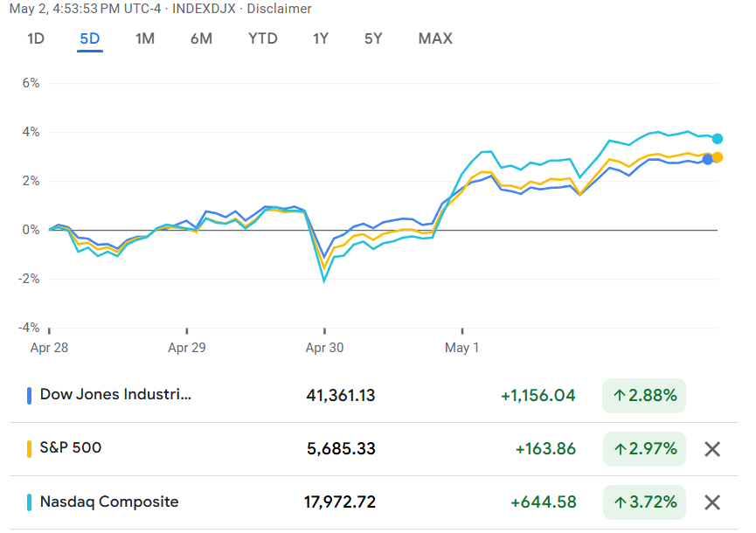
Task: Select the YTD range tab
Action: click(263, 38)
